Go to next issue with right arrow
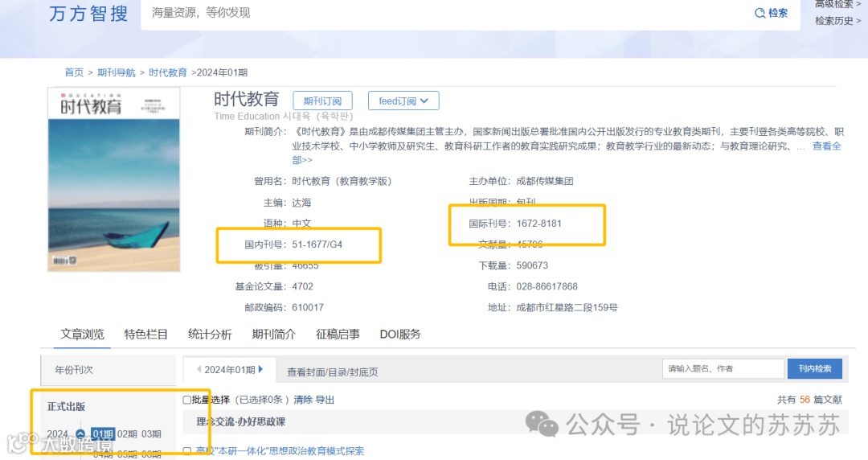Viewport: 868px width, 460px height. pos(260,369)
